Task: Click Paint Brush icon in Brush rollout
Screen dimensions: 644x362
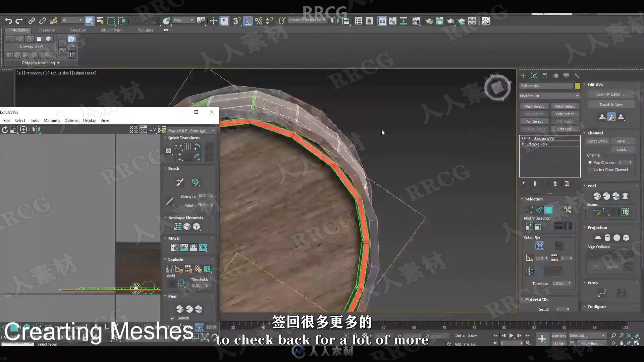Action: 180,182
